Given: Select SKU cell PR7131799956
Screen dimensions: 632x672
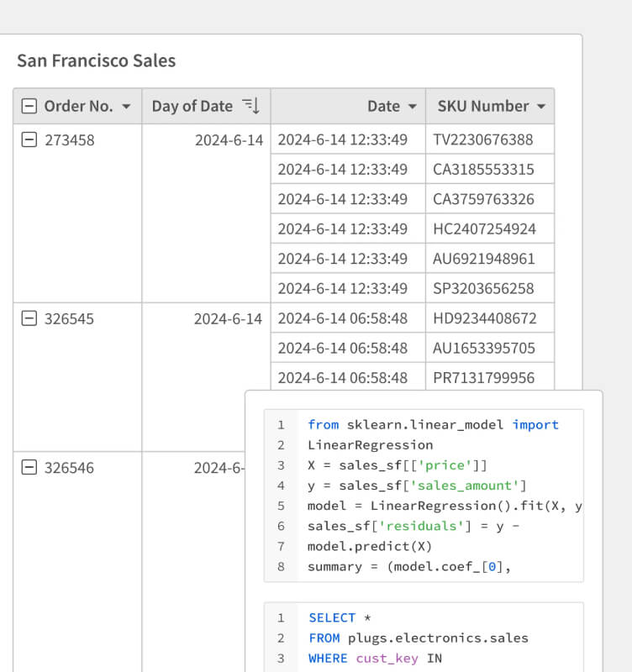Looking at the screenshot, I should 490,377.
